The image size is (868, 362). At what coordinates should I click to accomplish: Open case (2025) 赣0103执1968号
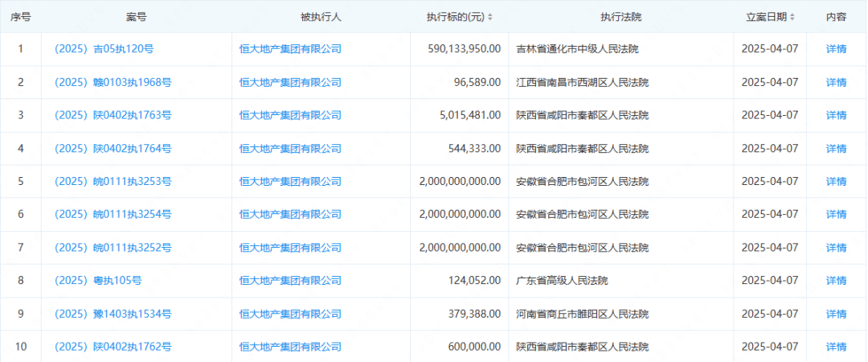(x=113, y=82)
